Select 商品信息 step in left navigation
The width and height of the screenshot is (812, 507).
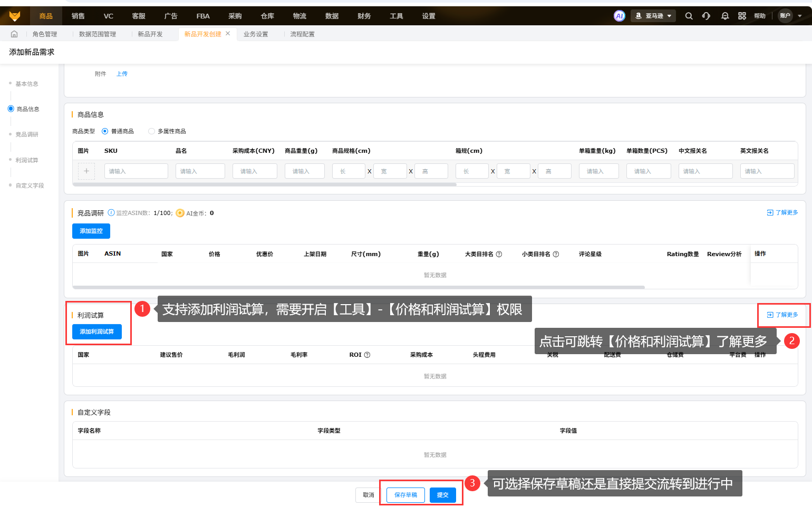27,109
